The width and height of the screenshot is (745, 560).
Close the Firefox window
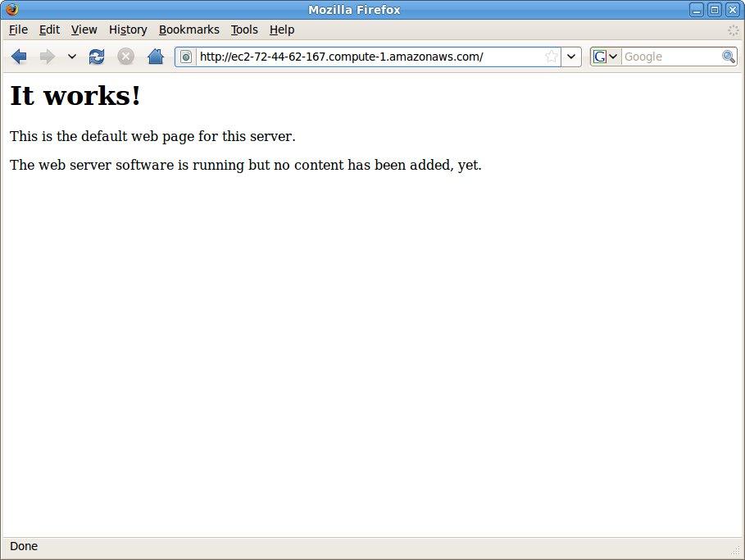(x=732, y=10)
